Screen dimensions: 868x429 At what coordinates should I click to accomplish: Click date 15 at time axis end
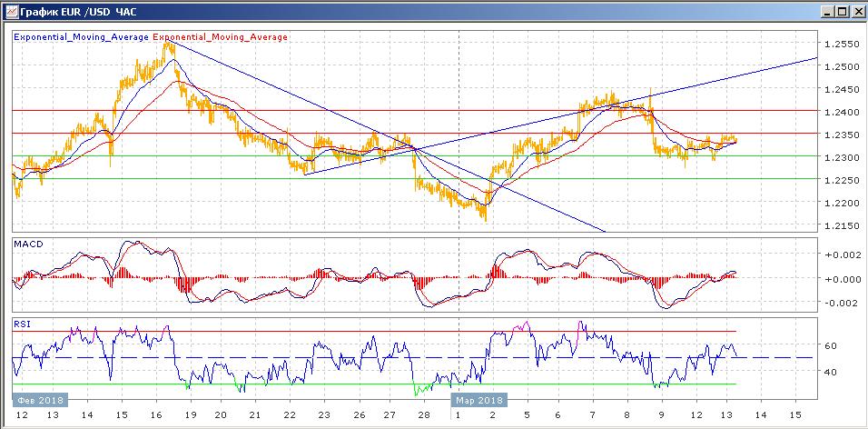point(794,415)
